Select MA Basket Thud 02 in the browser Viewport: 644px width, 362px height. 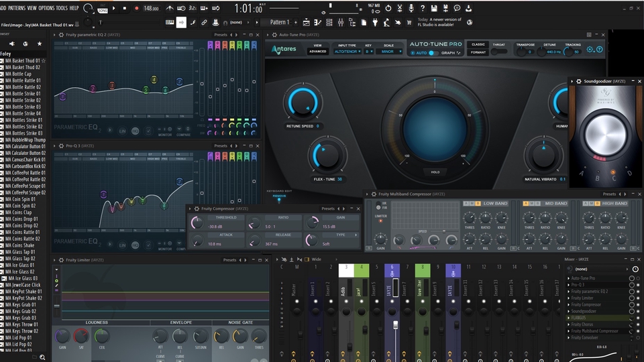[x=23, y=67]
